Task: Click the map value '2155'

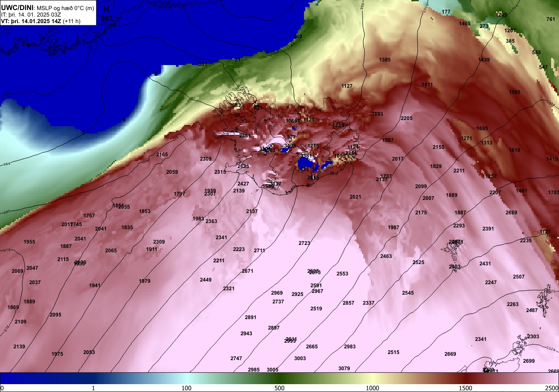Action: 438,147
